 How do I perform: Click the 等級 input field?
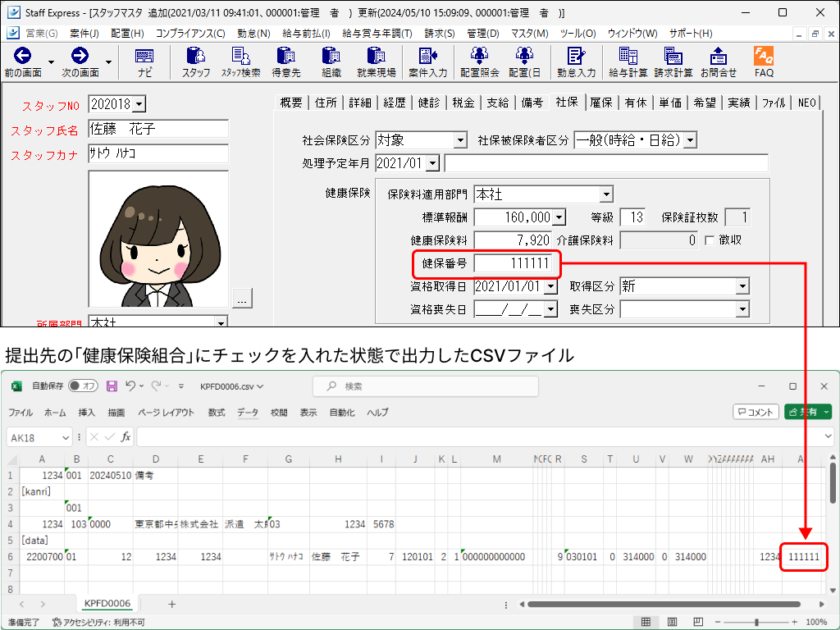click(x=632, y=217)
